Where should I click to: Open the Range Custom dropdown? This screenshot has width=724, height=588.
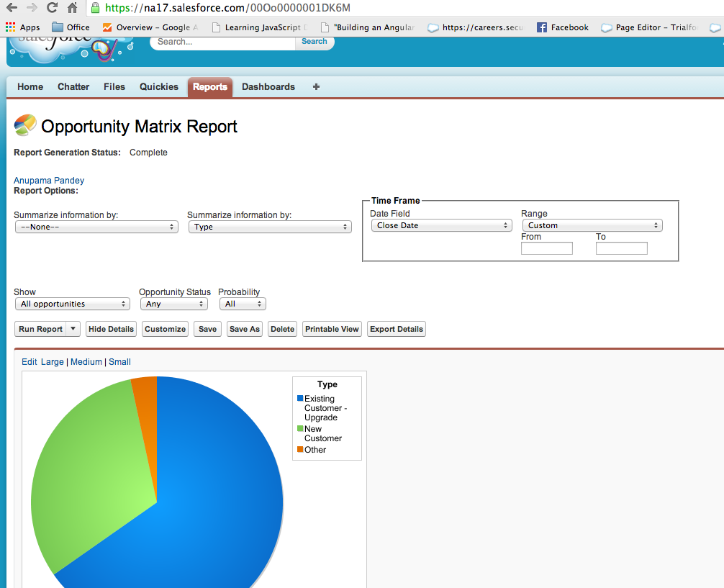(x=592, y=225)
